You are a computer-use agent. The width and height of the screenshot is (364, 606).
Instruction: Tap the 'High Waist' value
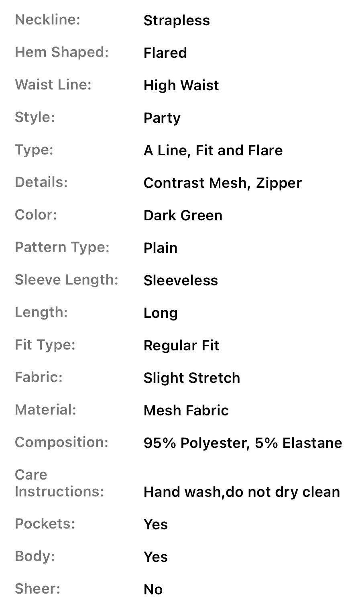181,85
